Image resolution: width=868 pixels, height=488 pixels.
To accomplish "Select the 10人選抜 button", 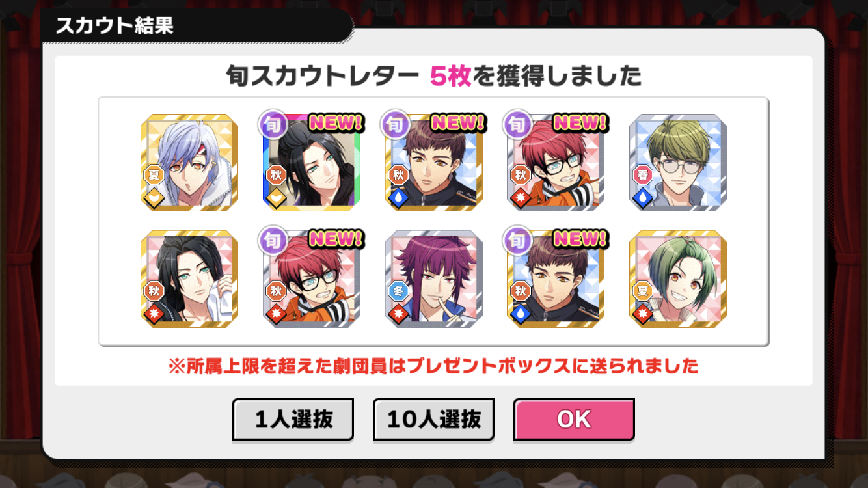I will pos(433,420).
